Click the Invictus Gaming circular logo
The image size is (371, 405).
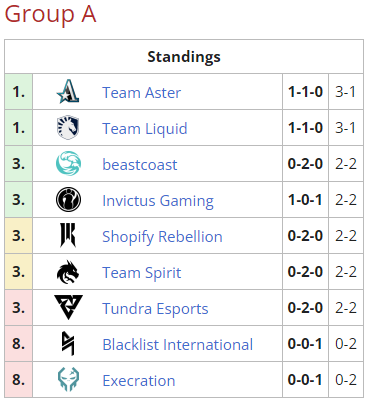(x=68, y=199)
